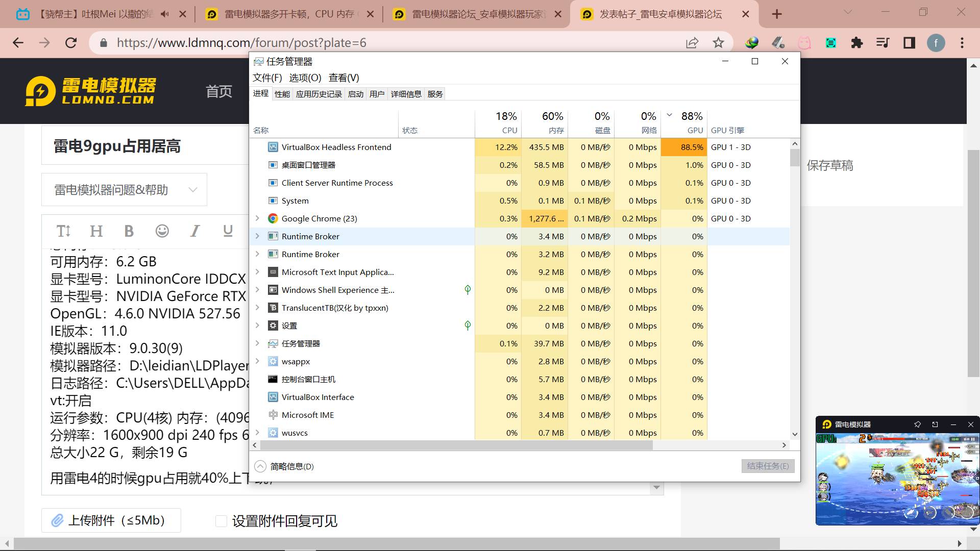
Task: Click the LDPlayer logo on the site header
Action: click(91, 91)
